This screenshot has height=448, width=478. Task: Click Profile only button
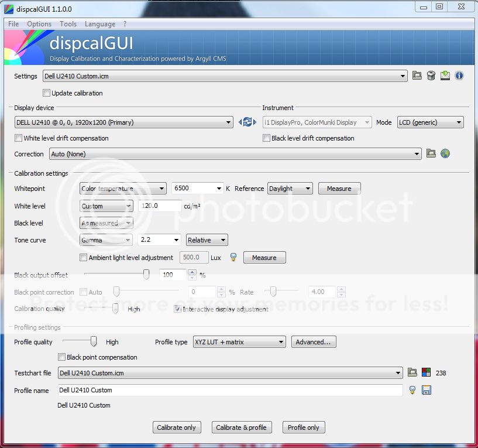[x=304, y=428]
